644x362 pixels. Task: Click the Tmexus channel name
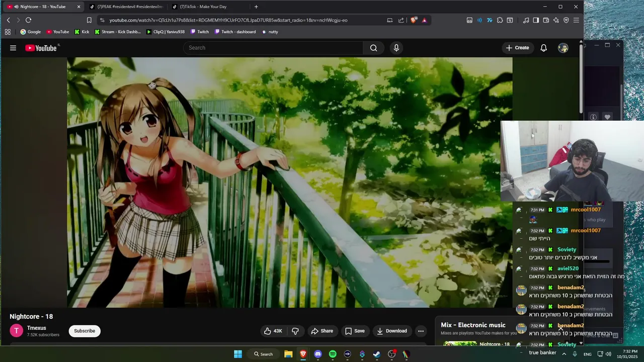(x=37, y=328)
